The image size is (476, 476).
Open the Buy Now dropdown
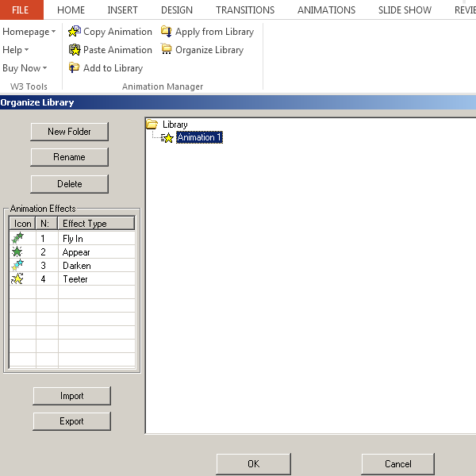pyautogui.click(x=25, y=68)
